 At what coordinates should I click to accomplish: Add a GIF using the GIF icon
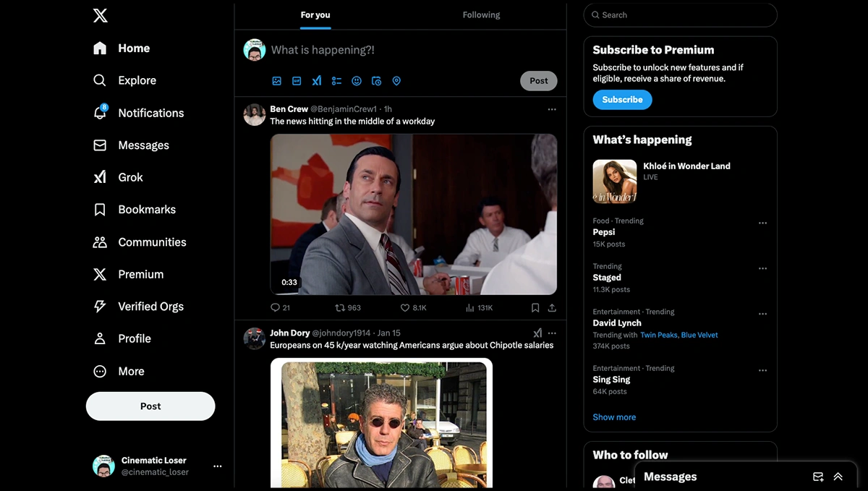point(297,81)
